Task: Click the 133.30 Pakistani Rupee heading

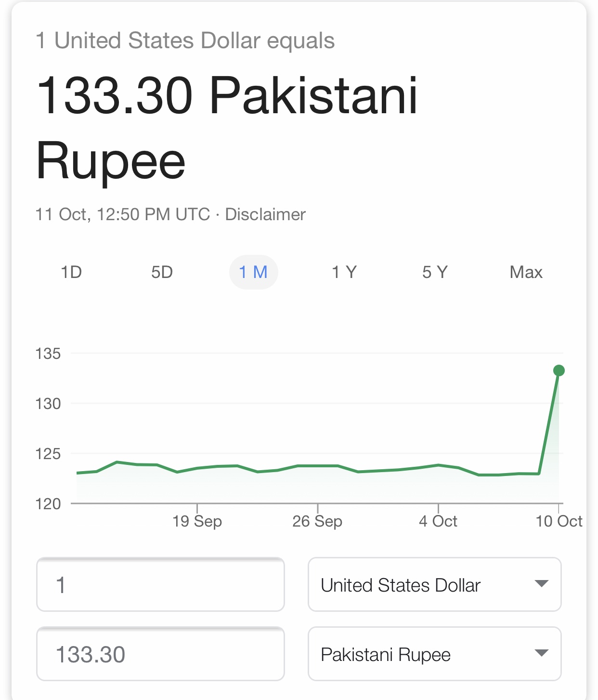Action: click(x=227, y=129)
